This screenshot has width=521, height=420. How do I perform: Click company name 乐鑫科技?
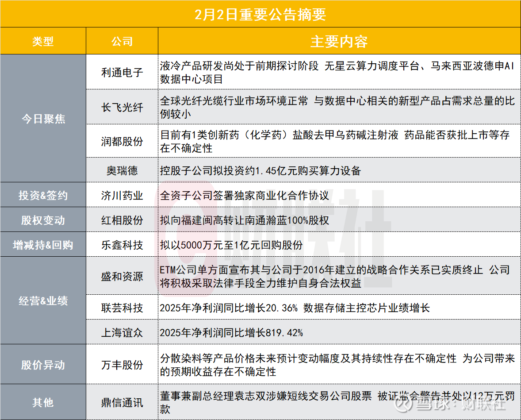pos(122,245)
